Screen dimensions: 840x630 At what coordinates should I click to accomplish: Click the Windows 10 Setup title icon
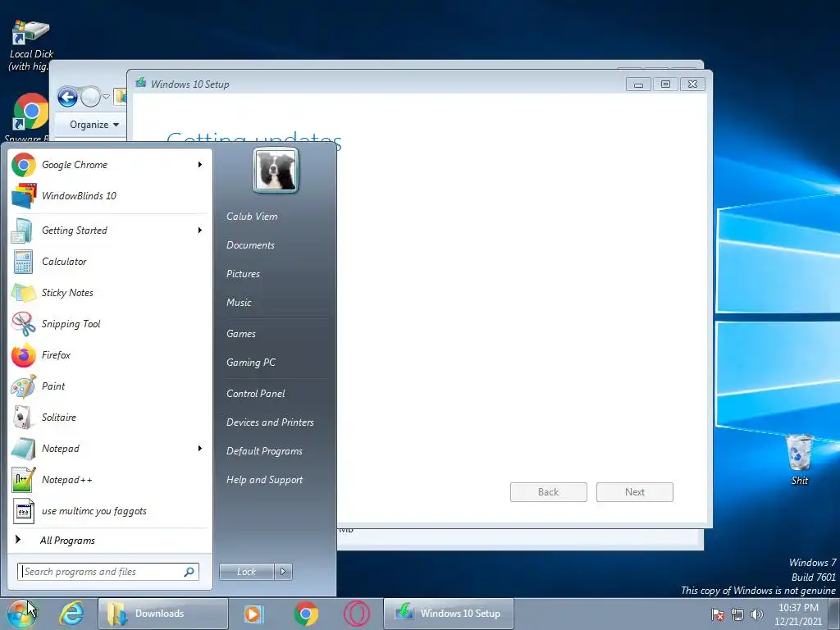tap(141, 83)
